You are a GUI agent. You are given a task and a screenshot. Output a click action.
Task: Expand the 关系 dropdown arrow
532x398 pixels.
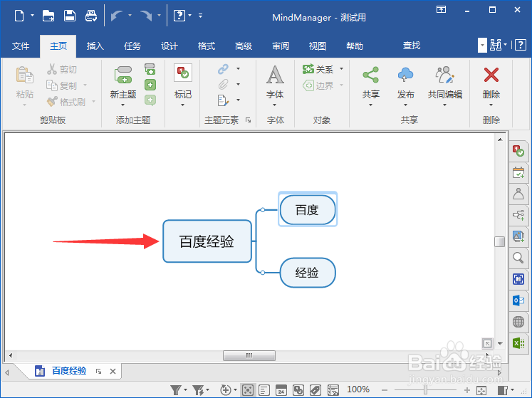point(342,69)
